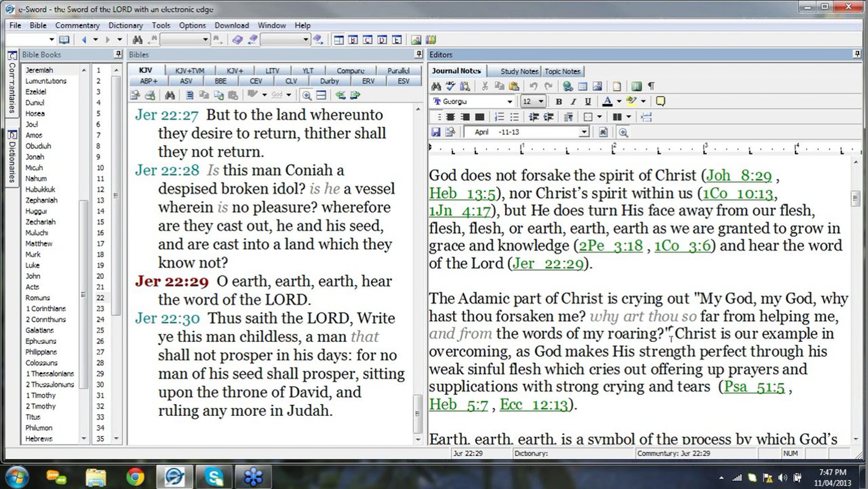Select Matthew in the Bible Books list

(39, 244)
